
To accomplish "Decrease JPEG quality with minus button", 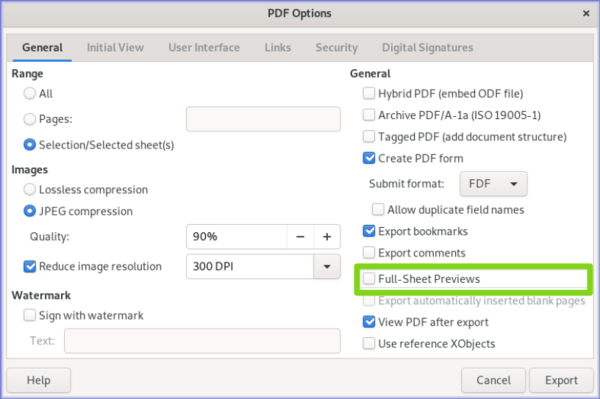I will [300, 237].
